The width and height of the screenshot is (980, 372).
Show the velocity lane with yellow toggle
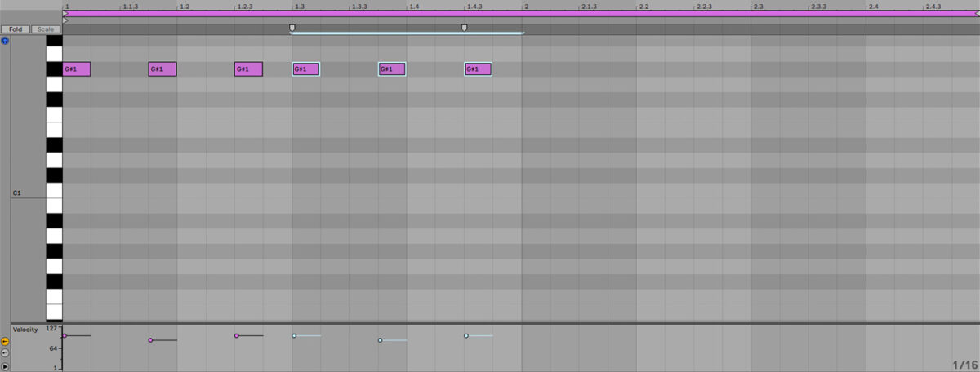pos(5,341)
